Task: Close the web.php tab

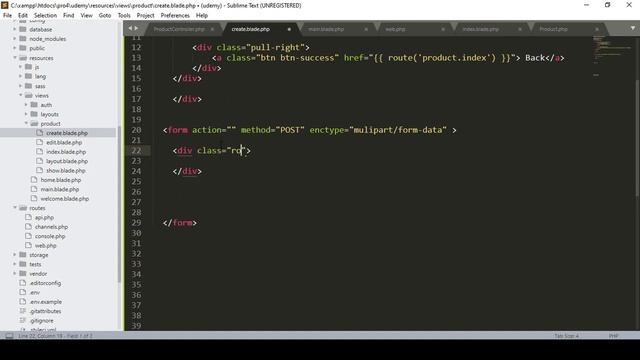Action: click(x=443, y=29)
